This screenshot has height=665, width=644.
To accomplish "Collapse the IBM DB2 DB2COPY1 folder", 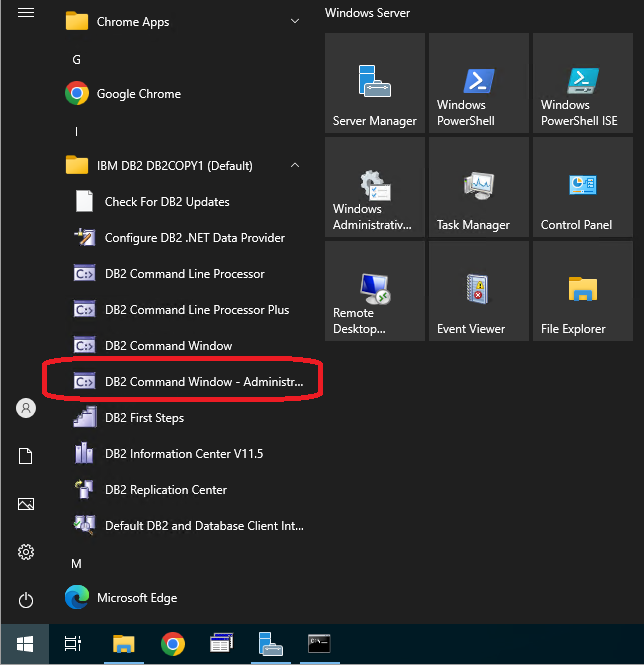I will coord(295,166).
